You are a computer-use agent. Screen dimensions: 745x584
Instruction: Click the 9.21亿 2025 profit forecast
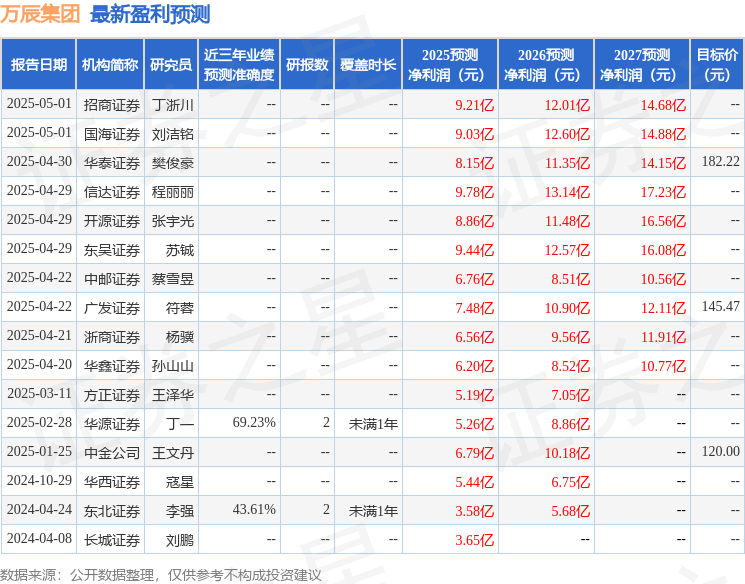475,105
